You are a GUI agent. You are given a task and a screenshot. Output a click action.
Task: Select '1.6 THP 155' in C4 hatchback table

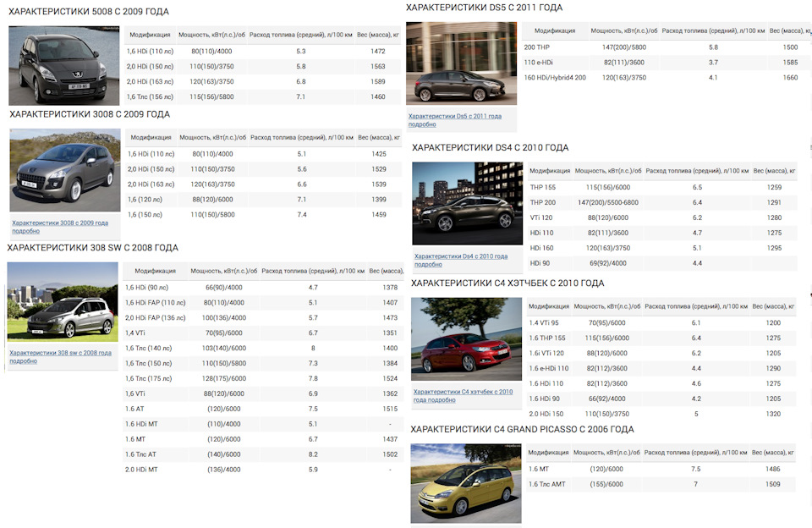547,338
